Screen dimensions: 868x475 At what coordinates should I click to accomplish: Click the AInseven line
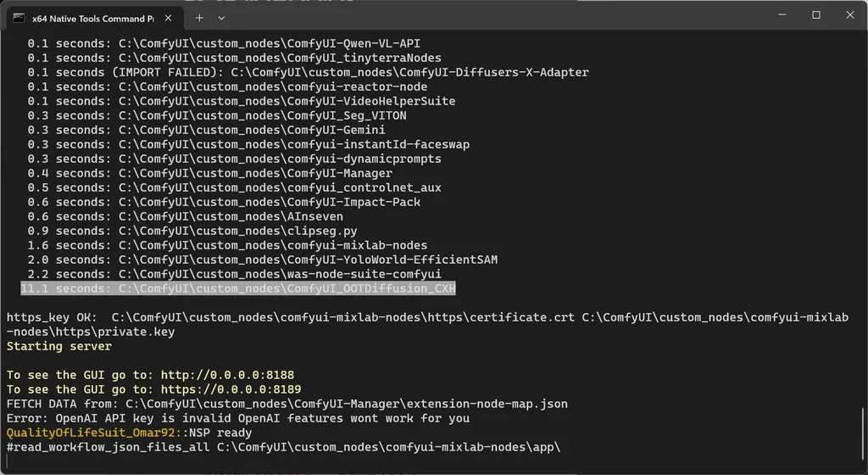tap(185, 216)
